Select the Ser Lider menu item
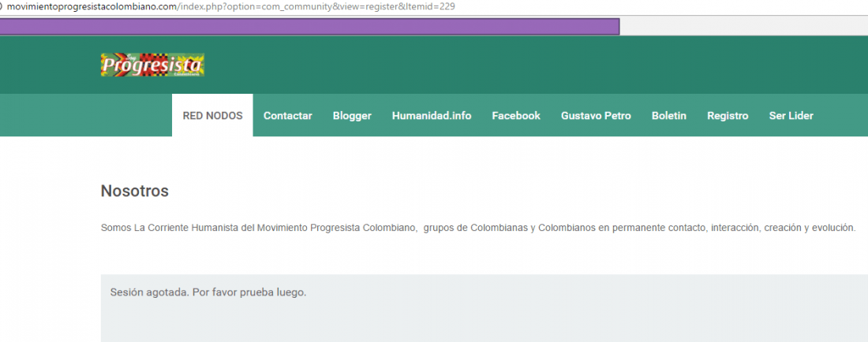Viewport: 868px width, 342px height. click(x=791, y=116)
